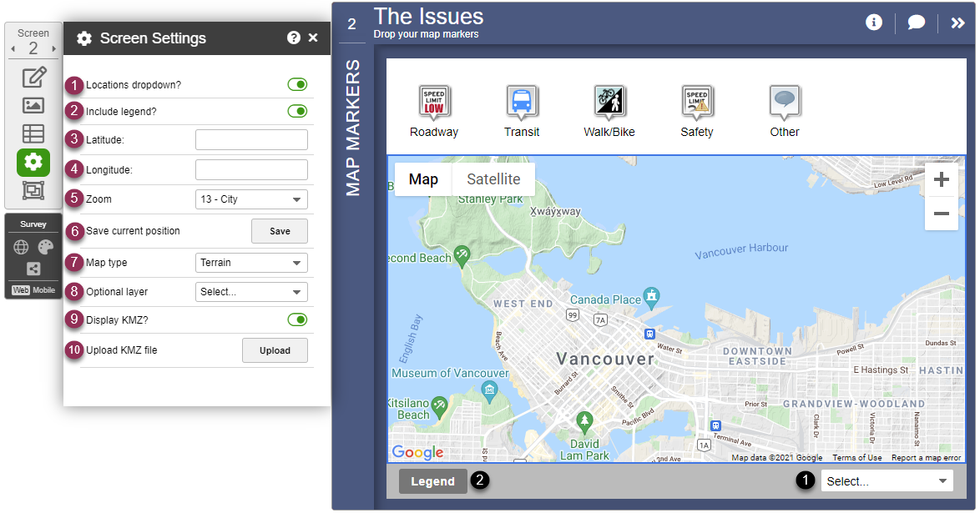Click Save current position button
Screen dimensions: 980x513
coord(280,231)
